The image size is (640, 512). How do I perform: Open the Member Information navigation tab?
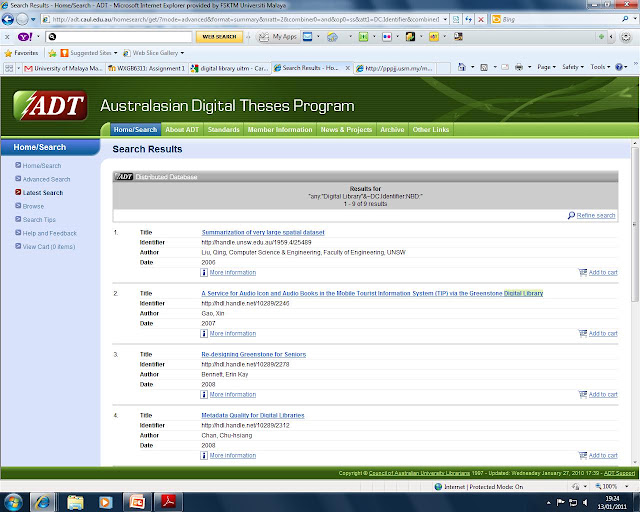pos(280,129)
